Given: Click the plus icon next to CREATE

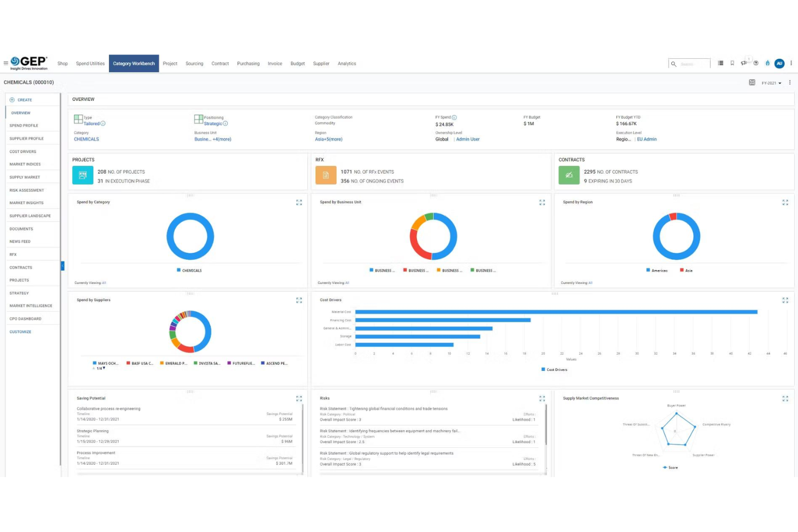Looking at the screenshot, I should (x=12, y=100).
